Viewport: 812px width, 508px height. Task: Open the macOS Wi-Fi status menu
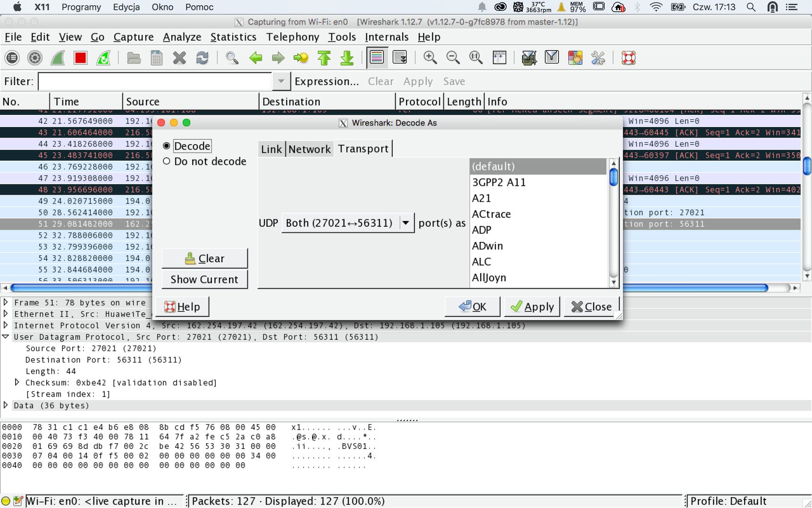tap(656, 7)
